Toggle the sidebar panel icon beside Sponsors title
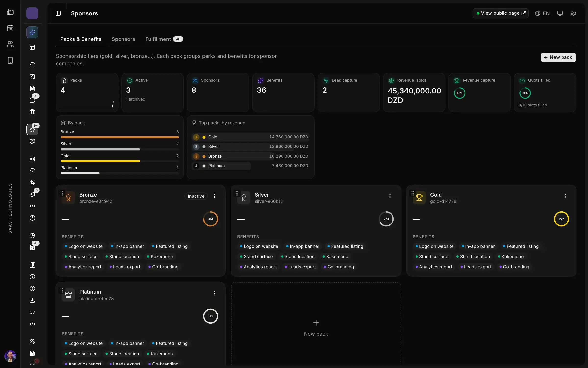Viewport: 588px width, 368px height. click(x=58, y=13)
